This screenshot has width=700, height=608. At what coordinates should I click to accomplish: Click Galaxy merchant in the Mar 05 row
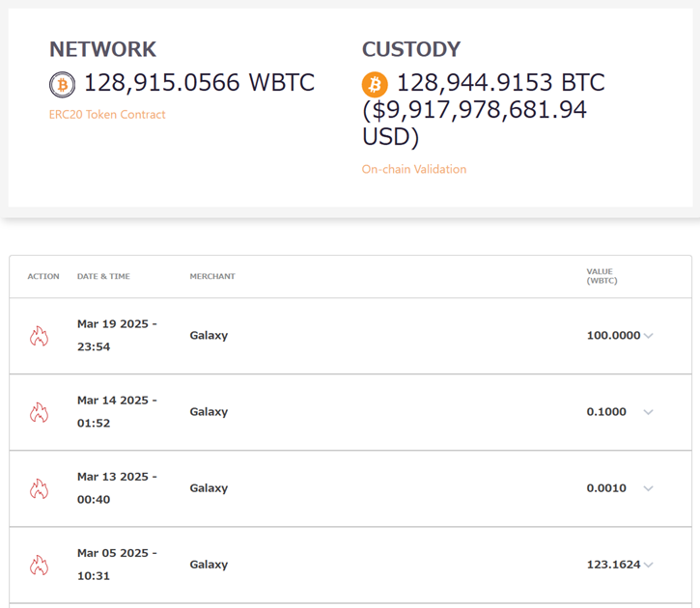(209, 565)
